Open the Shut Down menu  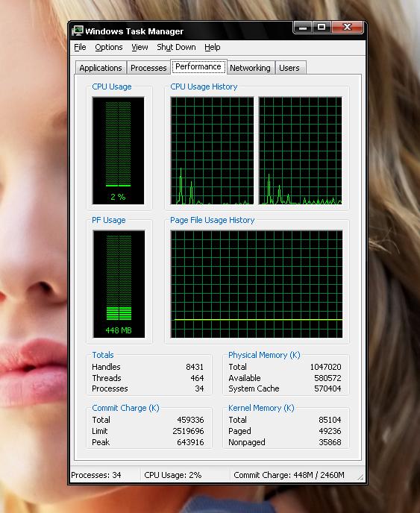[176, 48]
